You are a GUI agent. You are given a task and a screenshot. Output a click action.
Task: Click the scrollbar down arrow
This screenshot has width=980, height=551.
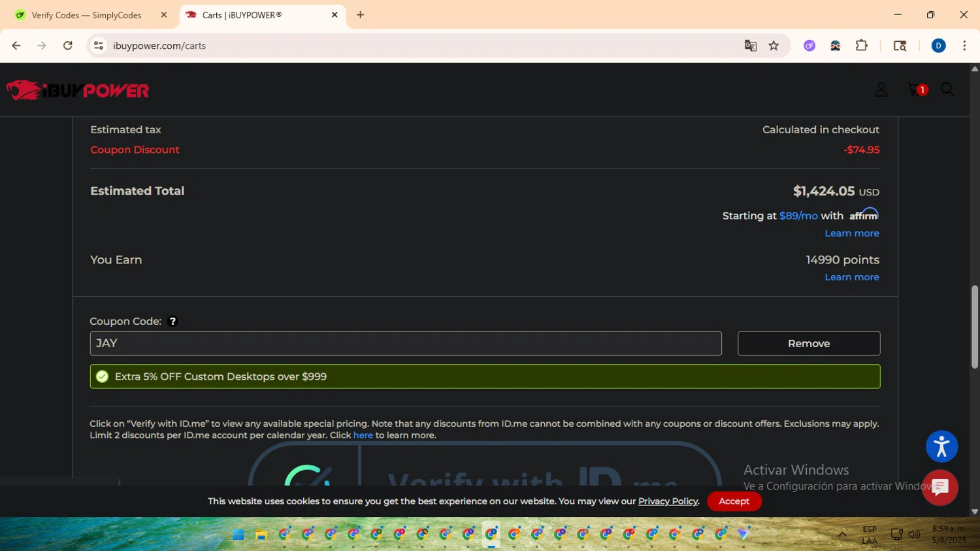coord(975,512)
